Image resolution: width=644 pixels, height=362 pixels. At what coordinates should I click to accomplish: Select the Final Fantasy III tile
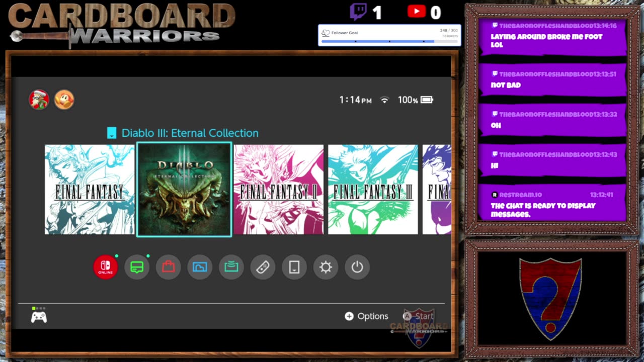pyautogui.click(x=373, y=190)
